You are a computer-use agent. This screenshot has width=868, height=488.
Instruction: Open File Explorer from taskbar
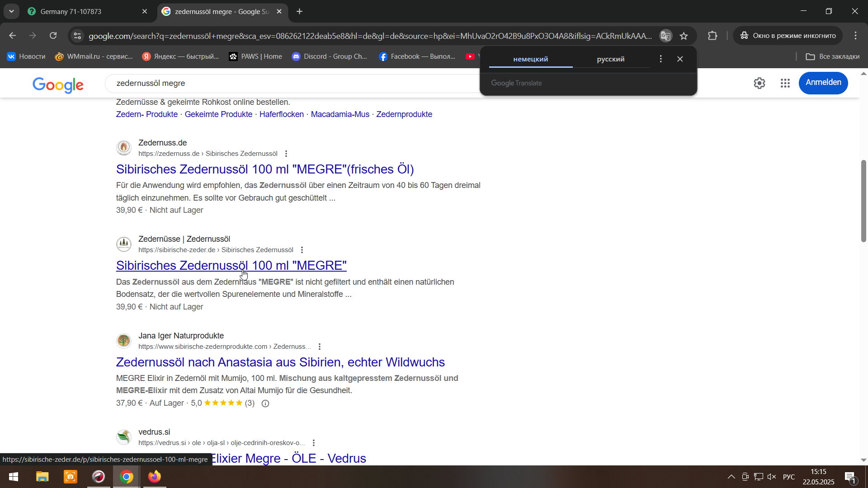[x=42, y=477]
